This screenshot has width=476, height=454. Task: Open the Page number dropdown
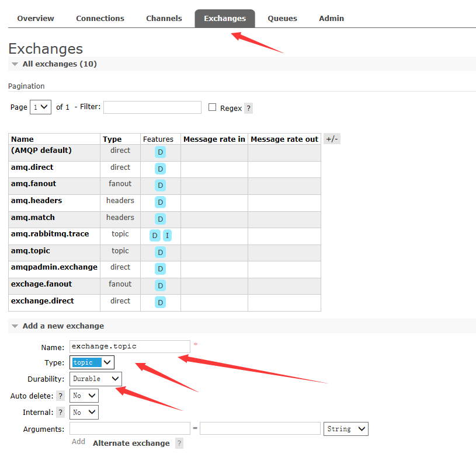click(x=40, y=107)
